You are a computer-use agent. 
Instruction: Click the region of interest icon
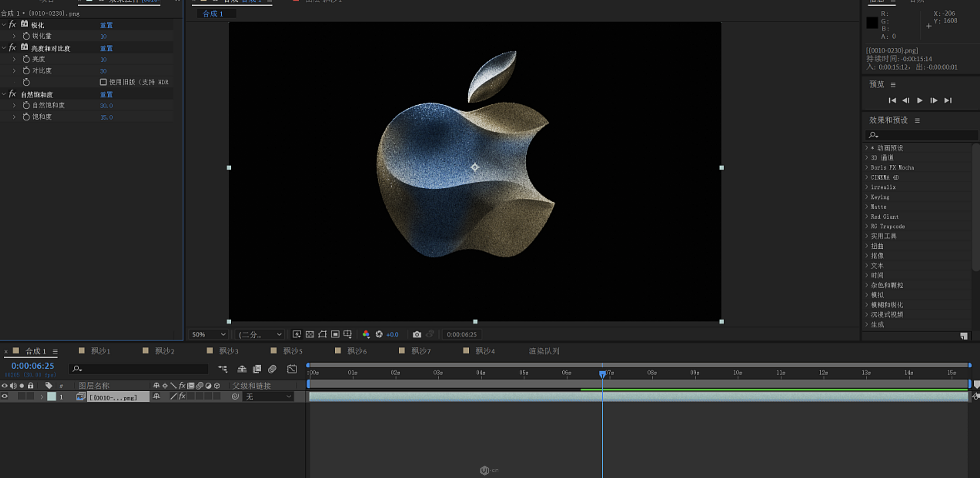pos(335,334)
